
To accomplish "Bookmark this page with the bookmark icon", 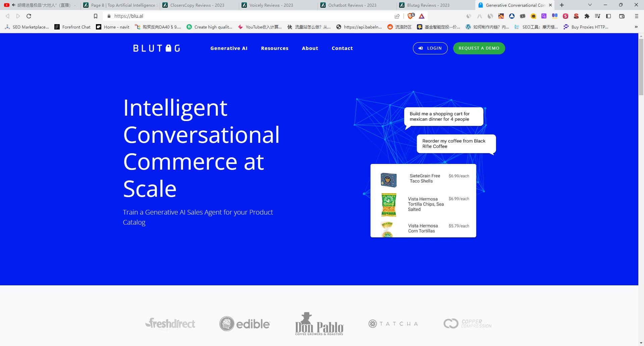I will tap(96, 16).
